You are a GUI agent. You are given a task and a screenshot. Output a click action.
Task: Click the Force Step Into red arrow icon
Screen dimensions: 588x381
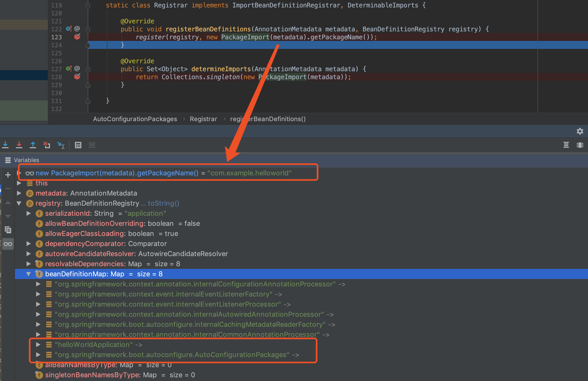click(19, 145)
